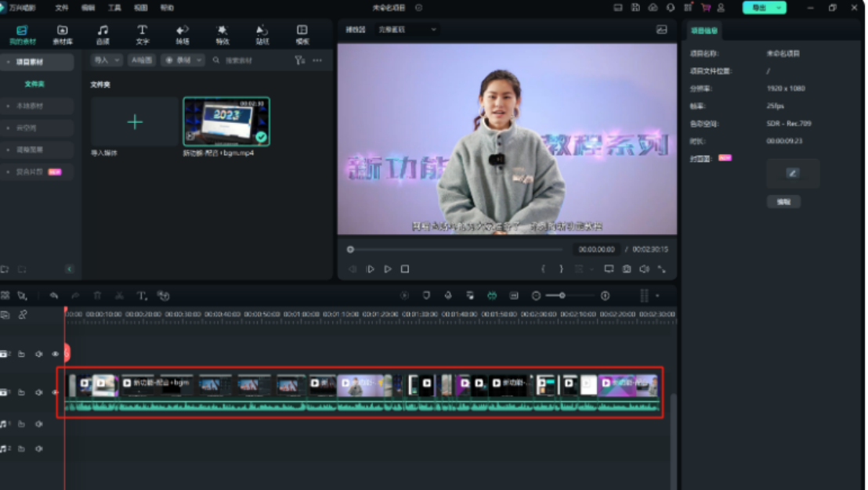Screen dimensions: 868x490
Task: Select the bgm.mp4 media thumbnail
Action: click(x=226, y=121)
